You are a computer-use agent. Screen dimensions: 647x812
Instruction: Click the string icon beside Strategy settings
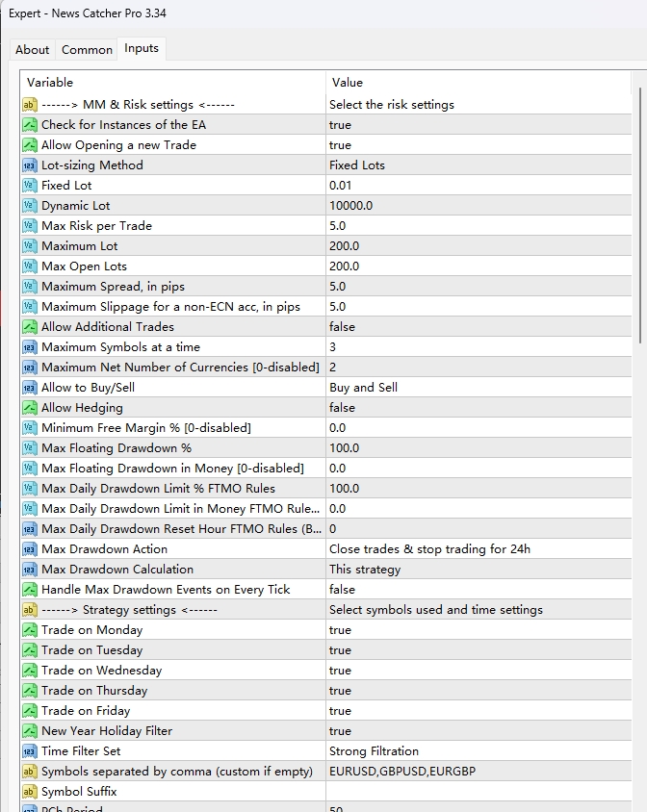[30, 610]
